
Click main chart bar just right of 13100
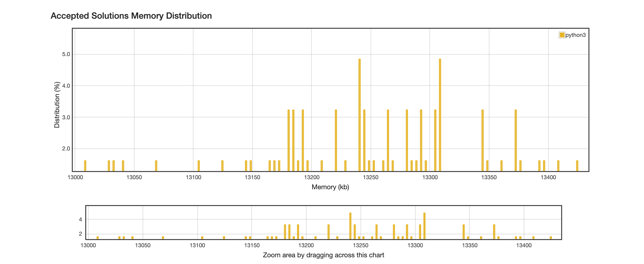coord(198,166)
